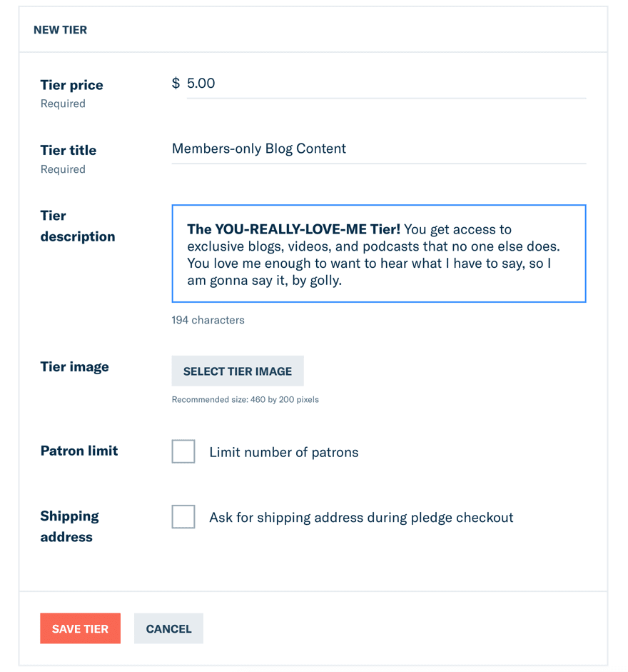Focus the Tier title text field
Screen dimensions: 628x672
(x=378, y=149)
